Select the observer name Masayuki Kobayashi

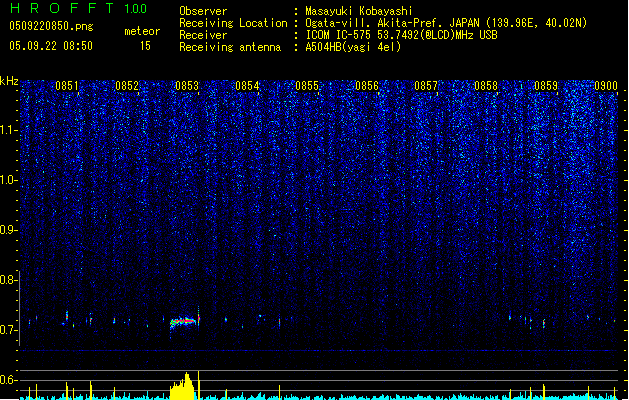pos(359,11)
